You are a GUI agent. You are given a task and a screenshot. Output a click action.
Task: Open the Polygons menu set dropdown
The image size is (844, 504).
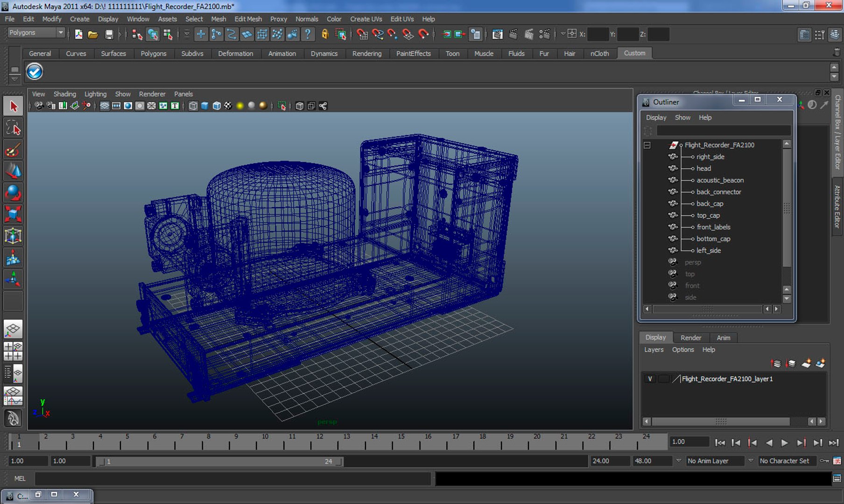(x=60, y=33)
